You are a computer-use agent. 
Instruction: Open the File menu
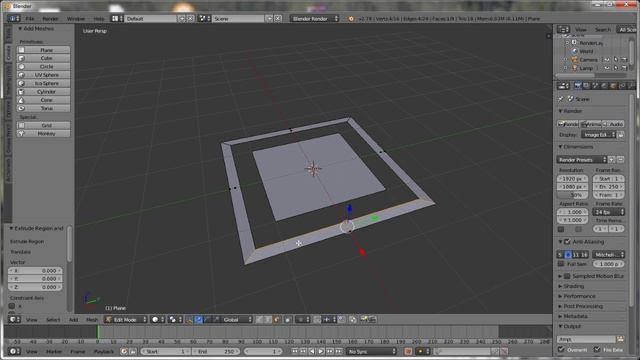pos(30,19)
